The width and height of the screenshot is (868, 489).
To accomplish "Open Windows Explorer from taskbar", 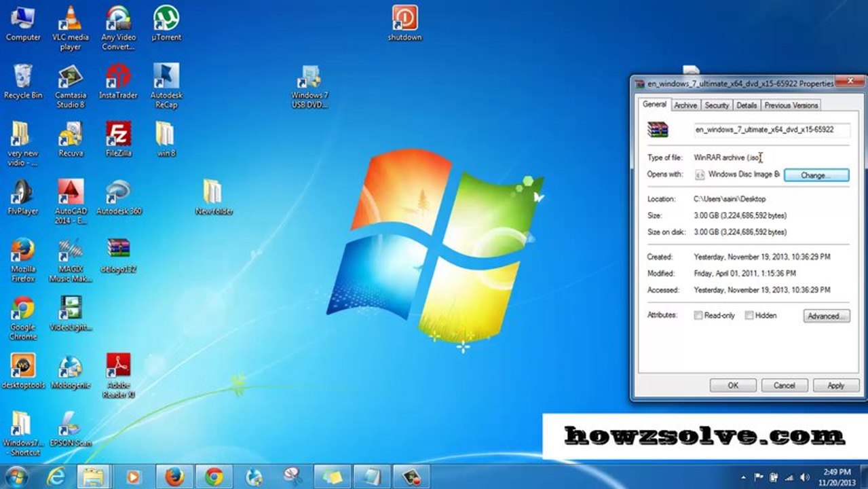I will 94,477.
